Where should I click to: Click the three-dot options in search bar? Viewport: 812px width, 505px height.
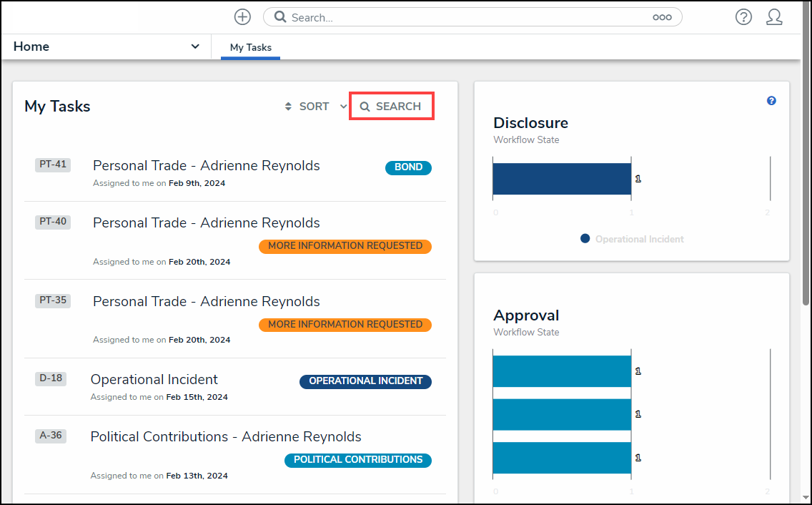click(662, 18)
